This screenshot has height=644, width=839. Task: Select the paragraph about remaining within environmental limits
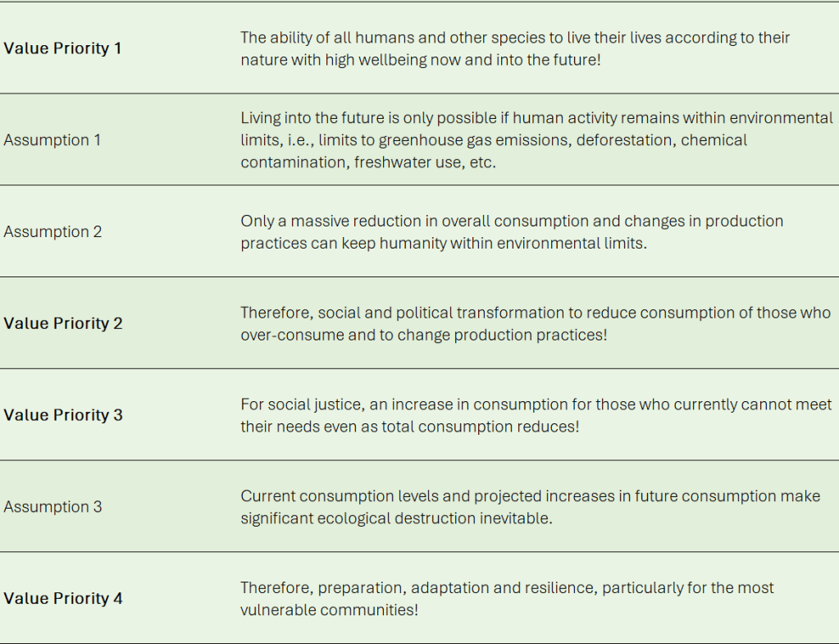coord(536,140)
